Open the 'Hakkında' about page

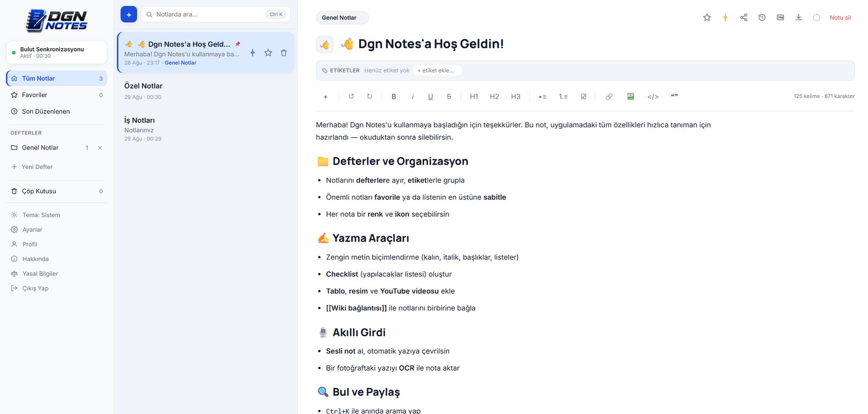(30, 259)
